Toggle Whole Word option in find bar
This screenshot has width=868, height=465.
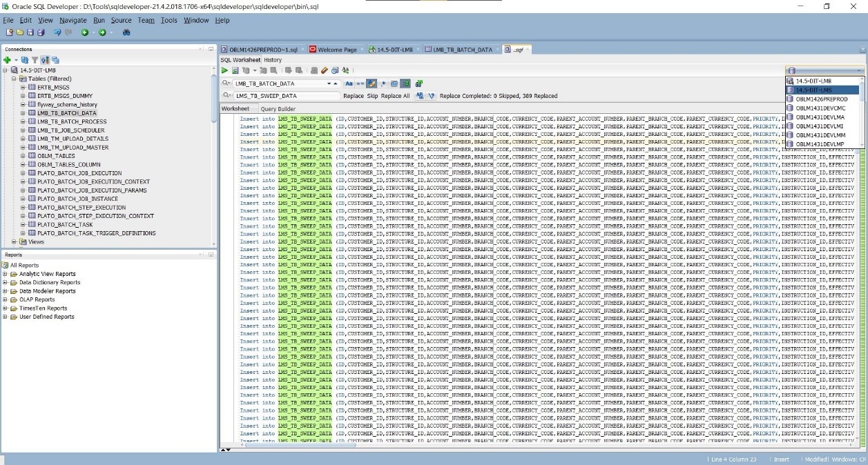360,83
